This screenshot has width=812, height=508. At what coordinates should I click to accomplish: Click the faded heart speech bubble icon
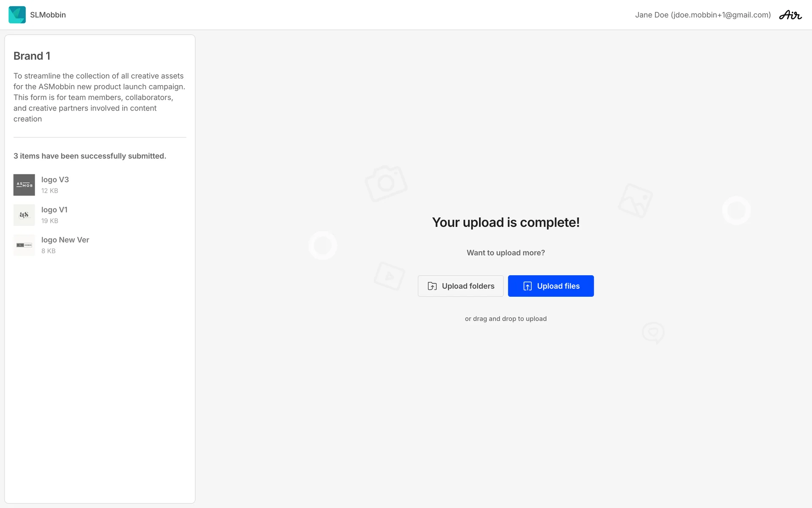(653, 333)
